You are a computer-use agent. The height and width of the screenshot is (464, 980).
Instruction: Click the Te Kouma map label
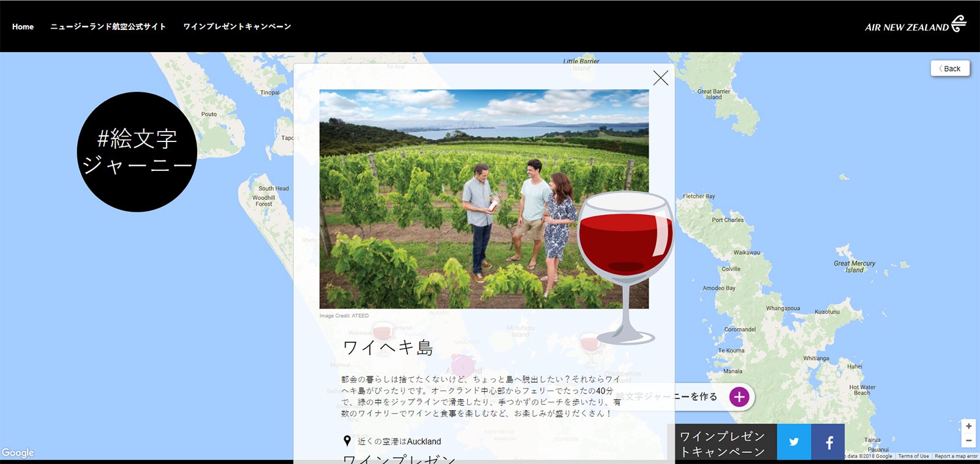[731, 351]
